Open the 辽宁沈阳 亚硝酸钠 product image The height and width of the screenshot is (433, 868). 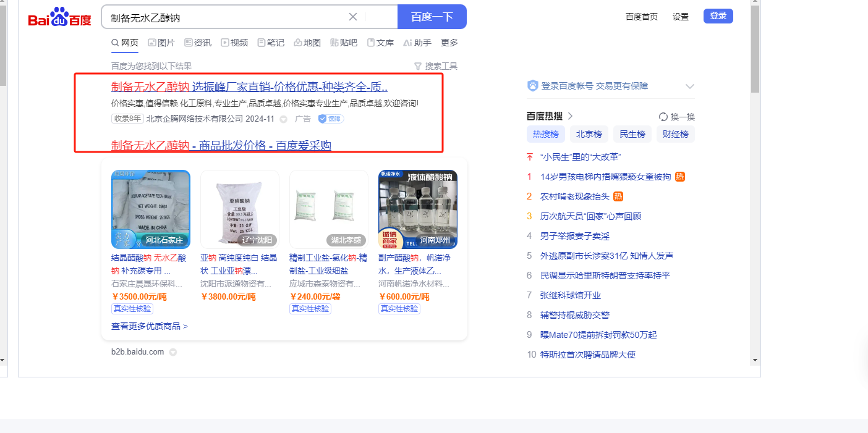tap(240, 209)
